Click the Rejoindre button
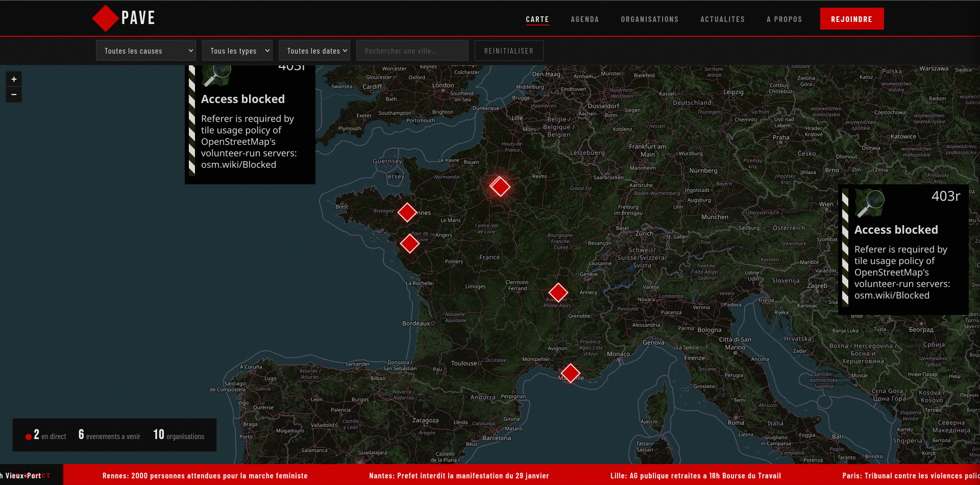The height and width of the screenshot is (485, 980). tap(852, 19)
